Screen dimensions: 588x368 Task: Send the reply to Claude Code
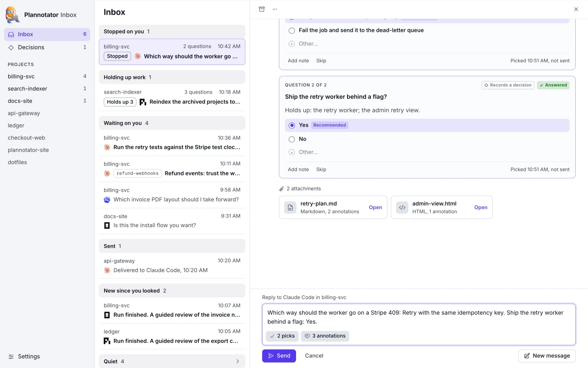279,356
